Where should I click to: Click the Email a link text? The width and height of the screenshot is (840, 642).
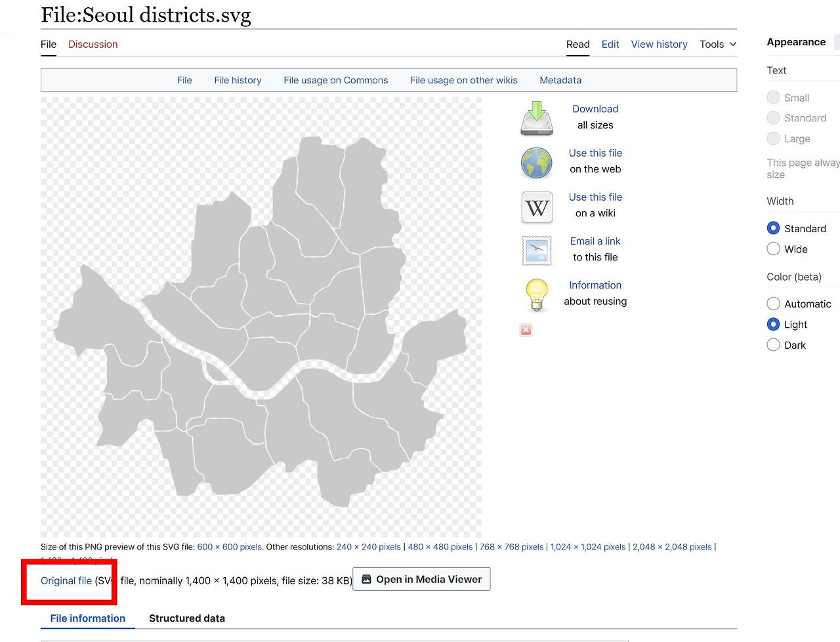(595, 241)
